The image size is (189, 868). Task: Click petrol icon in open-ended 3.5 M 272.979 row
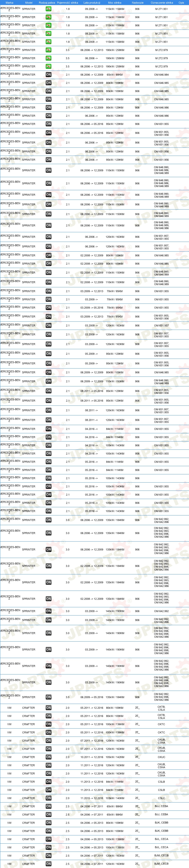click(49, 58)
